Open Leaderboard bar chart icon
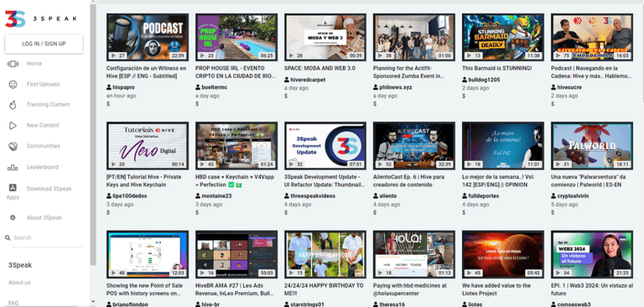 tap(13, 167)
